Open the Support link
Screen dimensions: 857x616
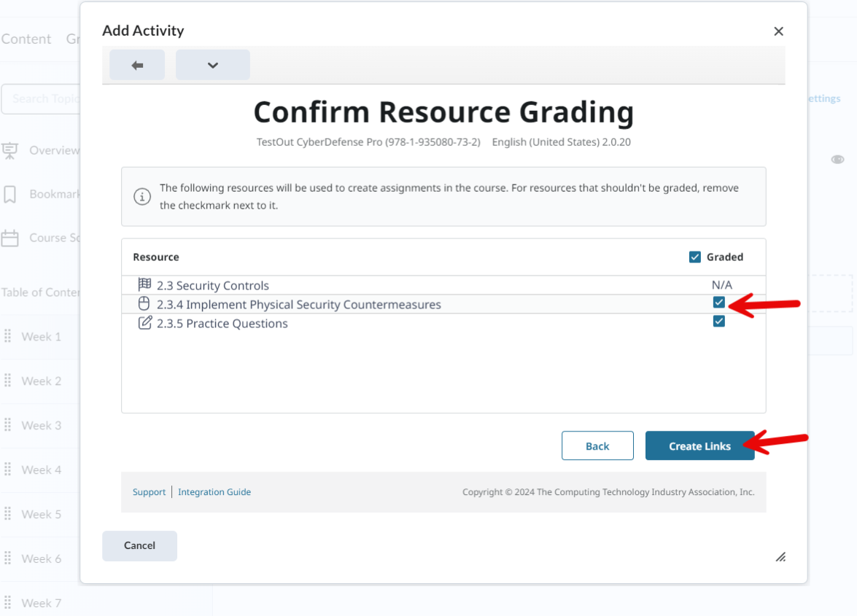click(149, 492)
